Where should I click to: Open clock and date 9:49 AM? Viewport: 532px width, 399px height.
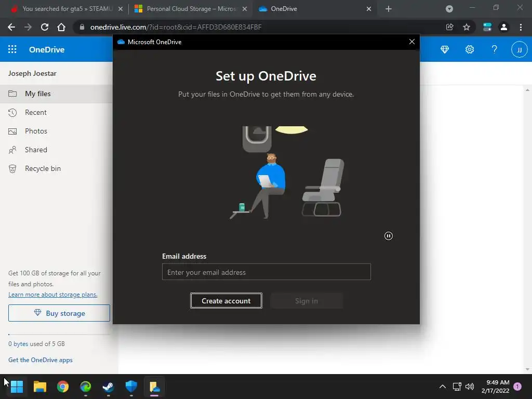(x=495, y=387)
